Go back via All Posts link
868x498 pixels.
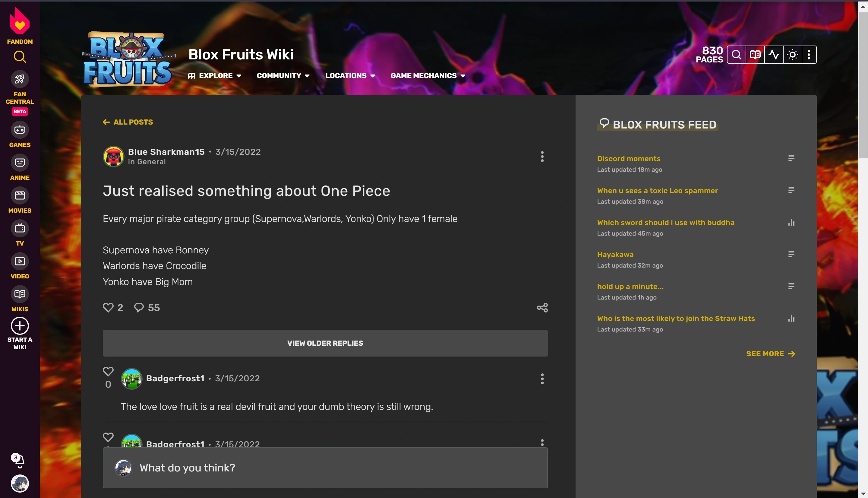tap(128, 122)
